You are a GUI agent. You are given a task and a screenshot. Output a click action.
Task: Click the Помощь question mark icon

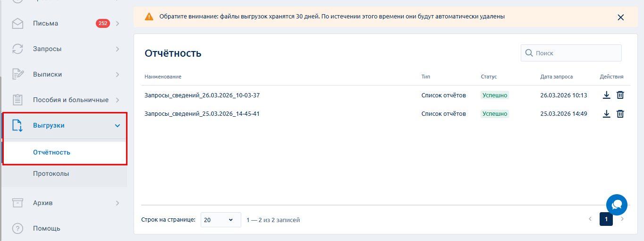tap(17, 228)
